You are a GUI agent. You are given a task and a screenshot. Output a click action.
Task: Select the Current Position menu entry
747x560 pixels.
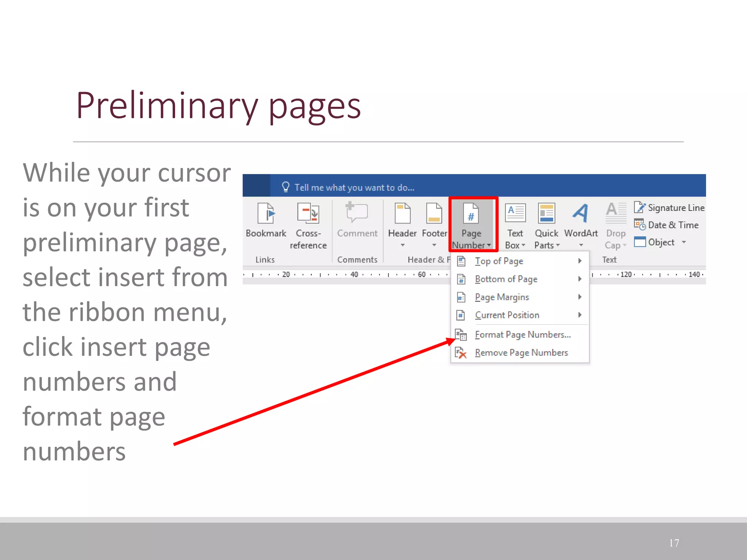click(520, 315)
